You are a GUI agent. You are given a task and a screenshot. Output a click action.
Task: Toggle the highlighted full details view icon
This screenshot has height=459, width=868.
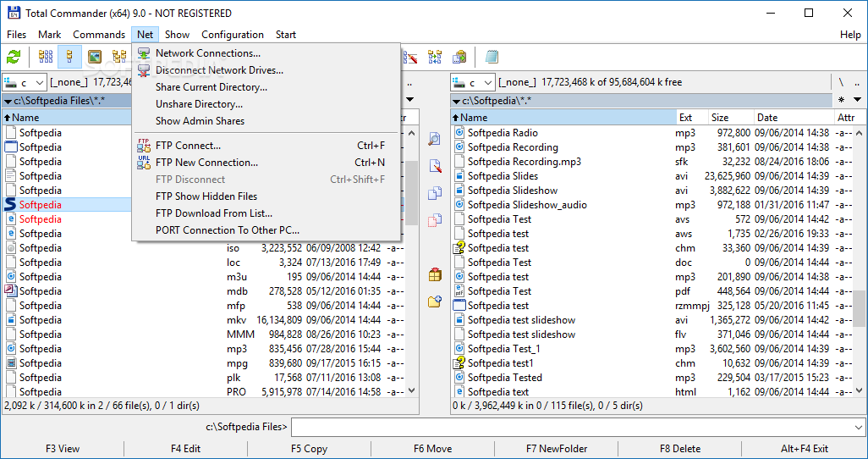[x=69, y=57]
